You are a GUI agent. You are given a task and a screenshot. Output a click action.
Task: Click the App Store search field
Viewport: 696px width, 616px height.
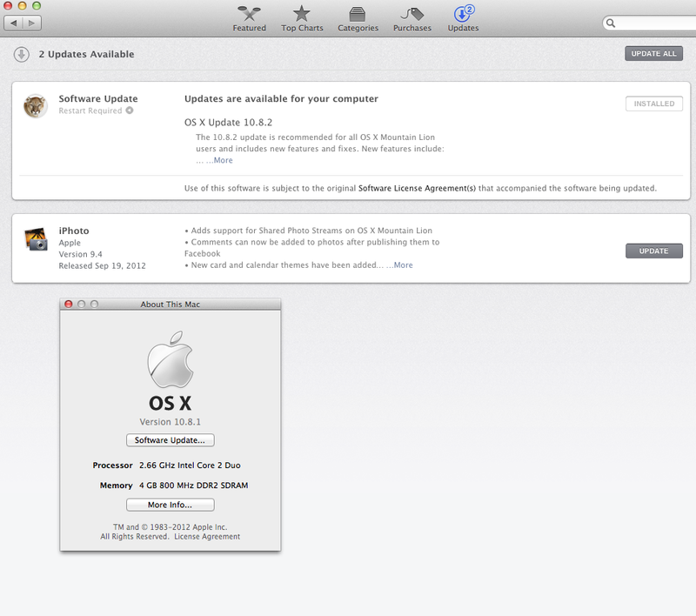point(649,23)
